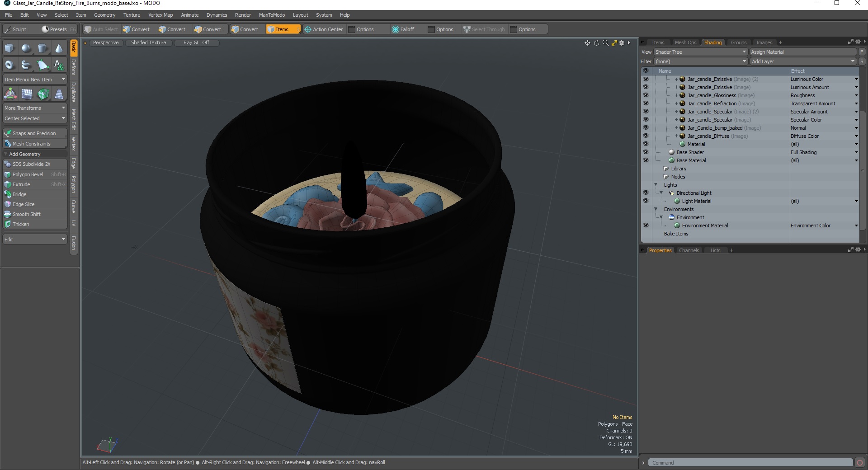Open the Properties panel gear settings
Viewport: 868px width, 470px height.
click(858, 249)
